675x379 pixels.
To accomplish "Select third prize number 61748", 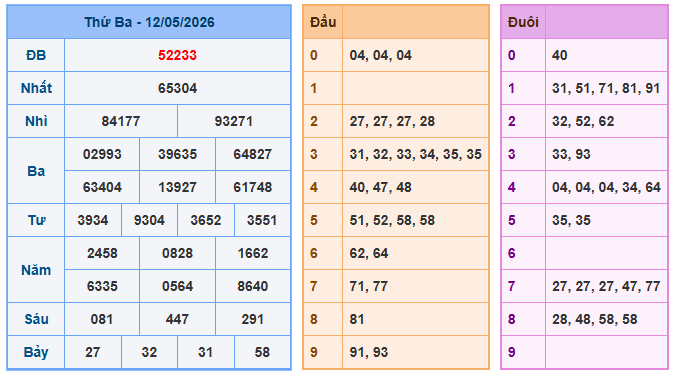I will [253, 187].
